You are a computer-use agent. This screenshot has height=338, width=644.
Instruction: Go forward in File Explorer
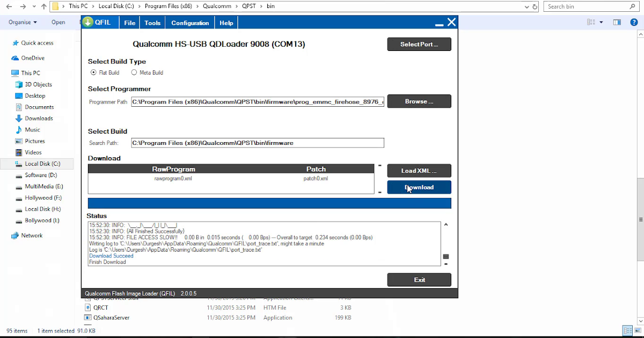23,6
